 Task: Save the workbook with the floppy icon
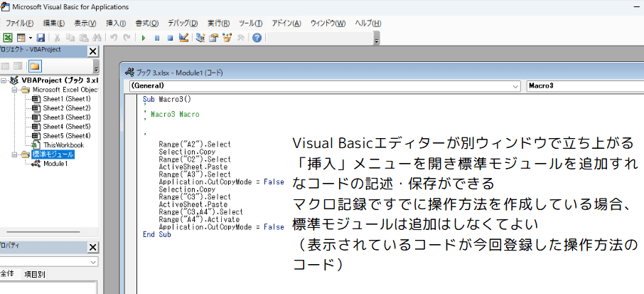point(41,38)
